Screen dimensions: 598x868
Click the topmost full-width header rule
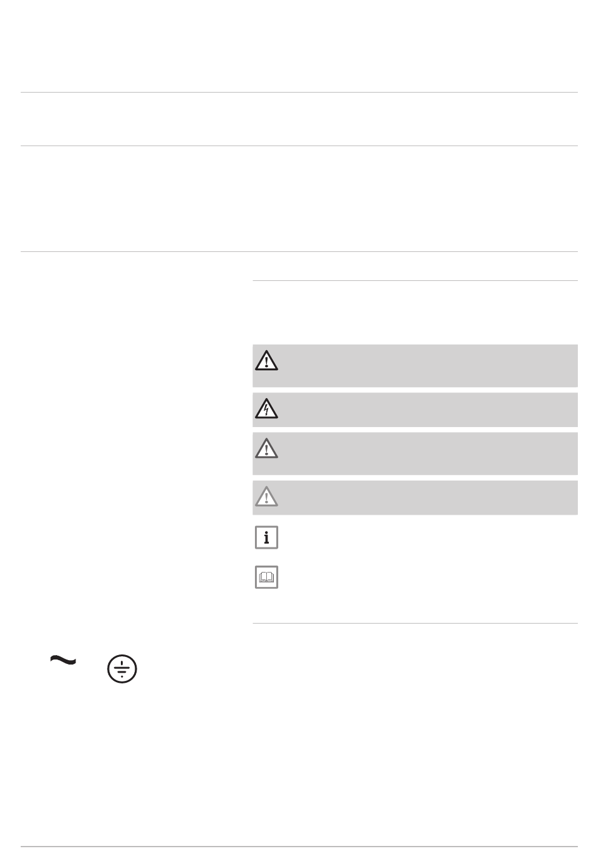[299, 93]
